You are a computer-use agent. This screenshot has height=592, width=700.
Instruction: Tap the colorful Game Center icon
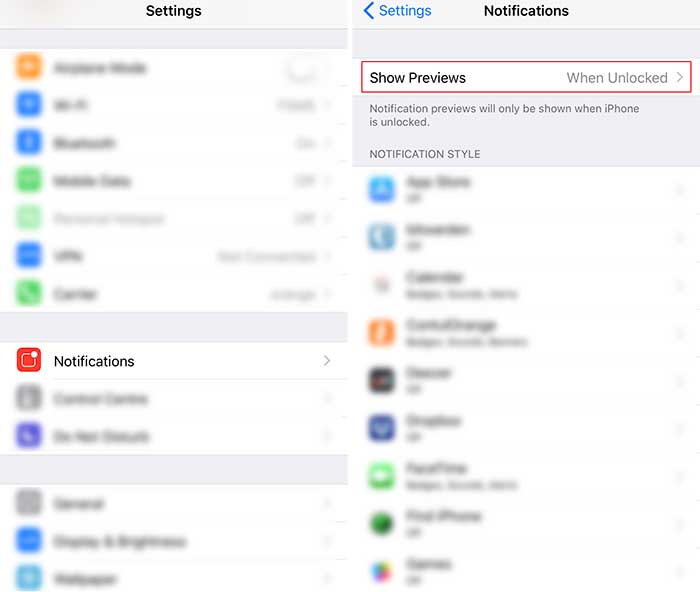tap(382, 571)
